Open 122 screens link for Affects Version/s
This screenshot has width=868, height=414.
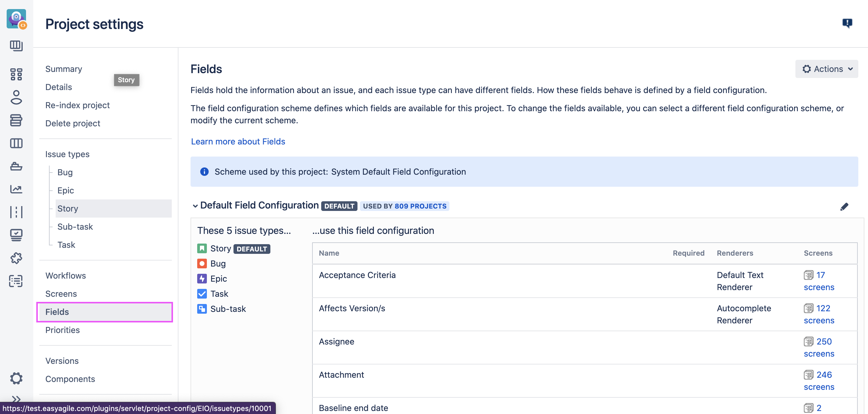tap(823, 308)
